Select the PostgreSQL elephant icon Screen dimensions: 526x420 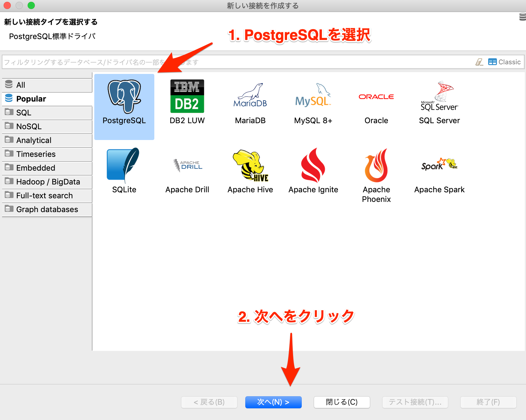[124, 96]
